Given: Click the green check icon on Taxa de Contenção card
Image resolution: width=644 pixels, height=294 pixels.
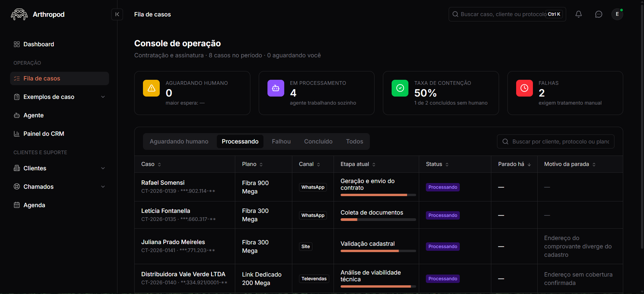Looking at the screenshot, I should [x=400, y=88].
